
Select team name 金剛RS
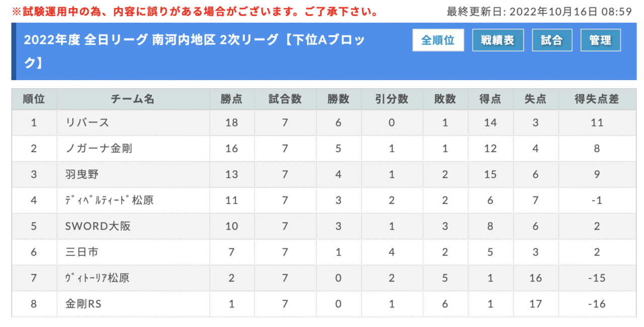(84, 304)
